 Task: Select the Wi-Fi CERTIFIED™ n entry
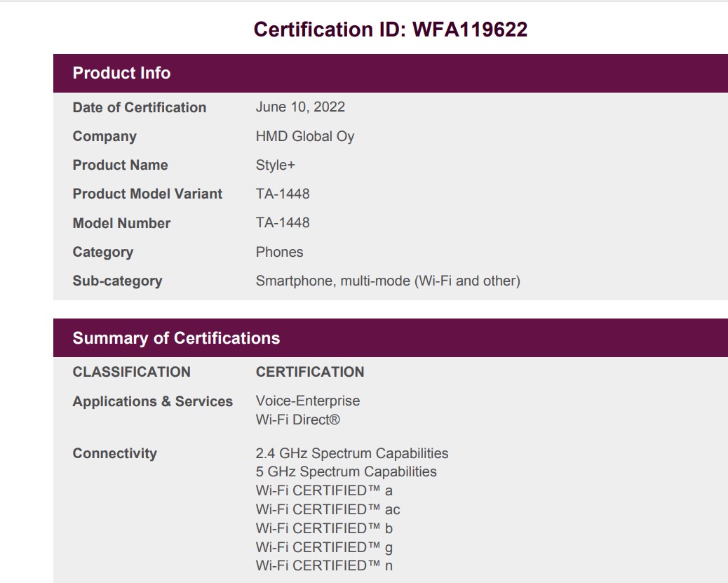tap(324, 565)
